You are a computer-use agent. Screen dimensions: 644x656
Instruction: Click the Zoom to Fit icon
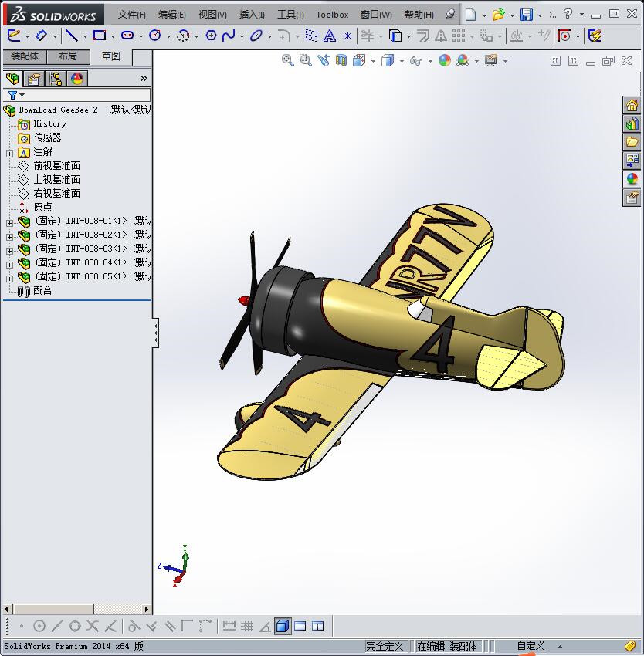click(288, 60)
